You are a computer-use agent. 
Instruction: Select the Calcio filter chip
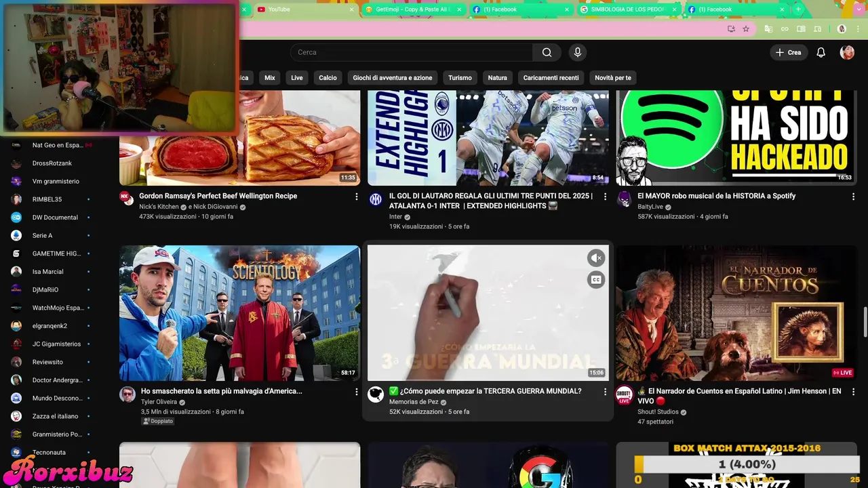coord(328,78)
